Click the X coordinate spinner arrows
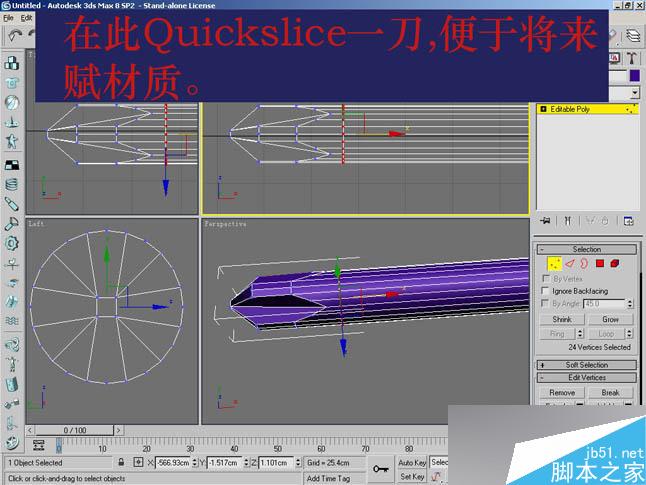 click(194, 463)
